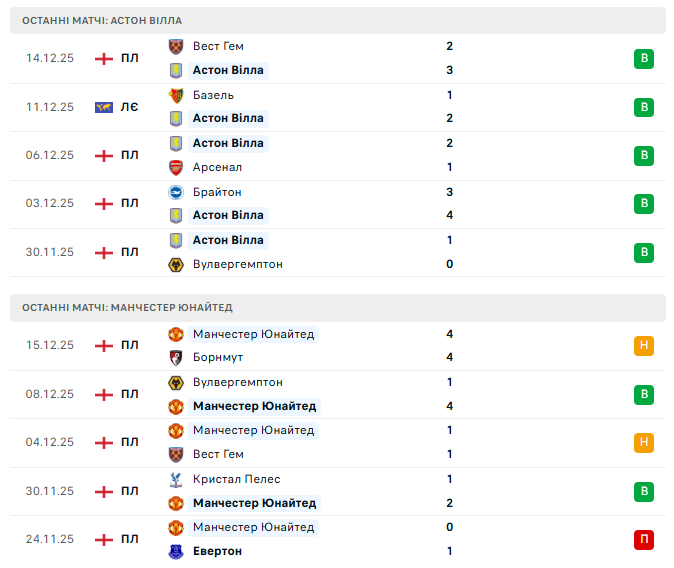Click the Brighton club crest icon
The width and height of the screenshot is (674, 568).
[x=176, y=192]
